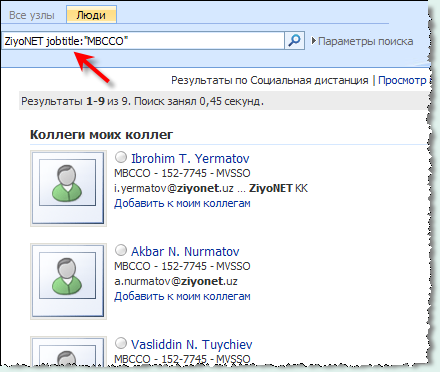Click presence indicator next to Vasliddin N. Tuychiev
440x372 pixels.
point(121,343)
